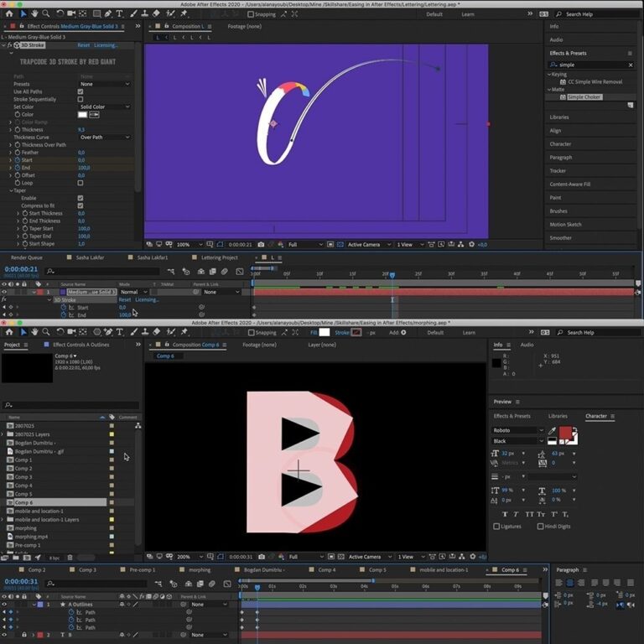Click Motion Blur enable icon in Comp 6 timeline
The height and width of the screenshot is (644, 644).
pyautogui.click(x=212, y=584)
